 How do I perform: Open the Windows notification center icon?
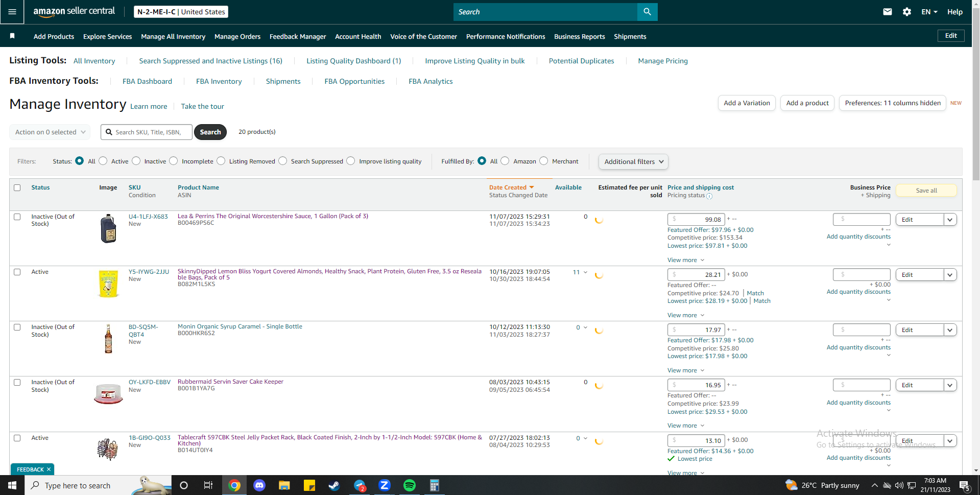pyautogui.click(x=965, y=485)
